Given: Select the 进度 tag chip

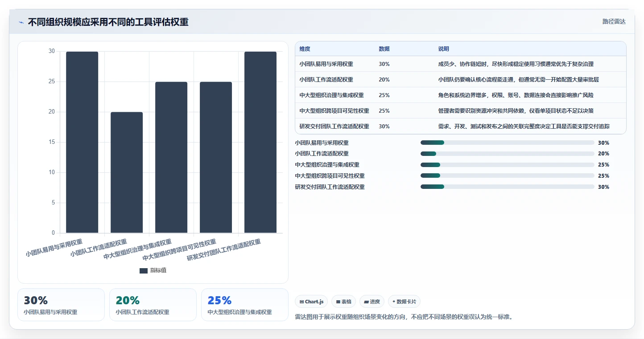Looking at the screenshot, I should (x=372, y=302).
